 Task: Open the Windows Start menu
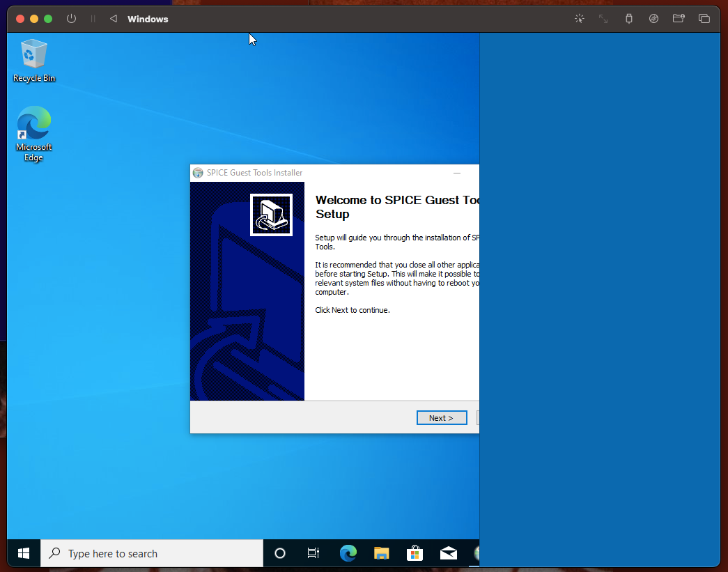[x=24, y=553]
